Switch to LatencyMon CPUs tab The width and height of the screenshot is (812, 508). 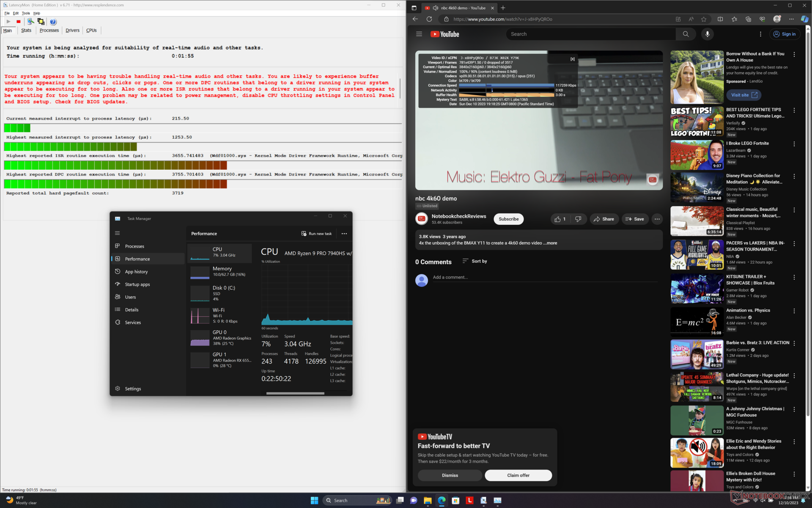pyautogui.click(x=91, y=30)
